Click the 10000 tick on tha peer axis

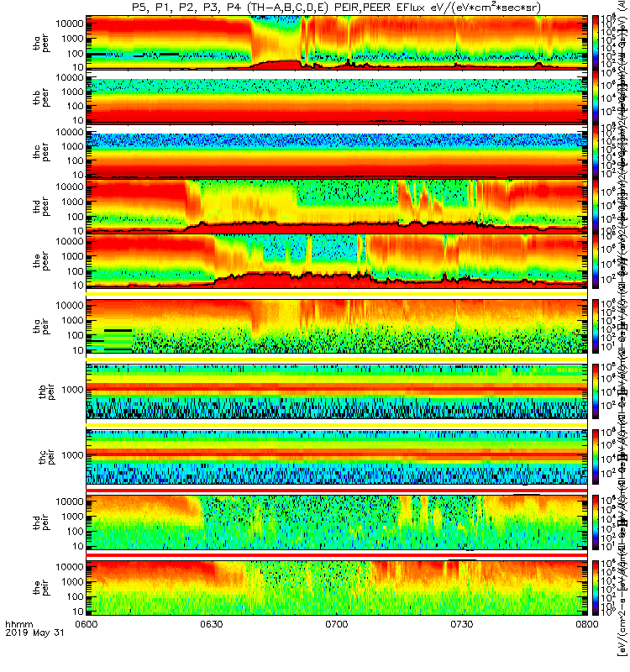(70, 24)
